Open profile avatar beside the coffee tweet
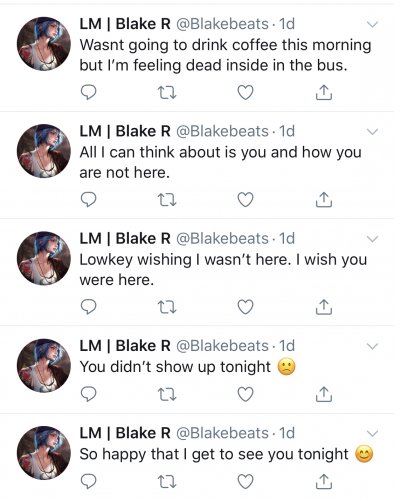The width and height of the screenshot is (394, 500). (x=44, y=44)
